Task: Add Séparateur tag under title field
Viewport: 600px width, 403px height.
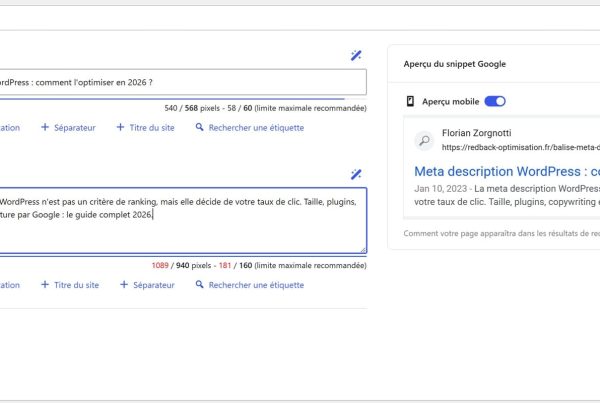Action: tap(68, 127)
